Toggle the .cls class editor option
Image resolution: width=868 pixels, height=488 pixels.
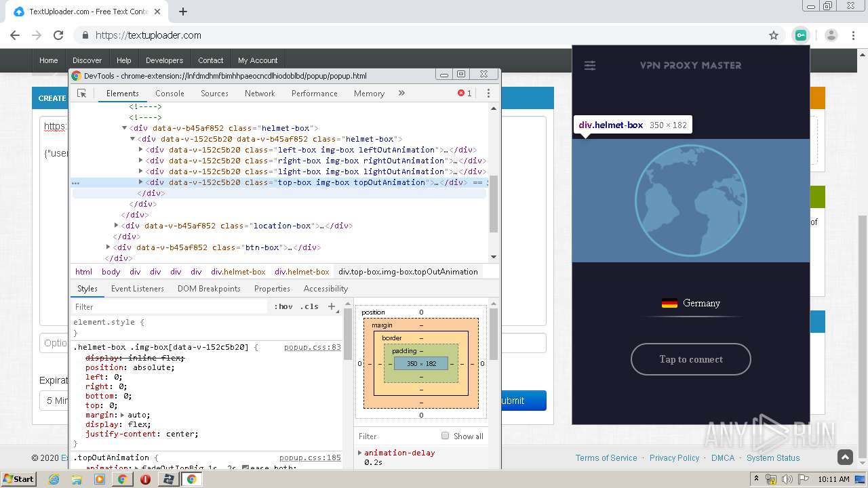pyautogui.click(x=309, y=306)
